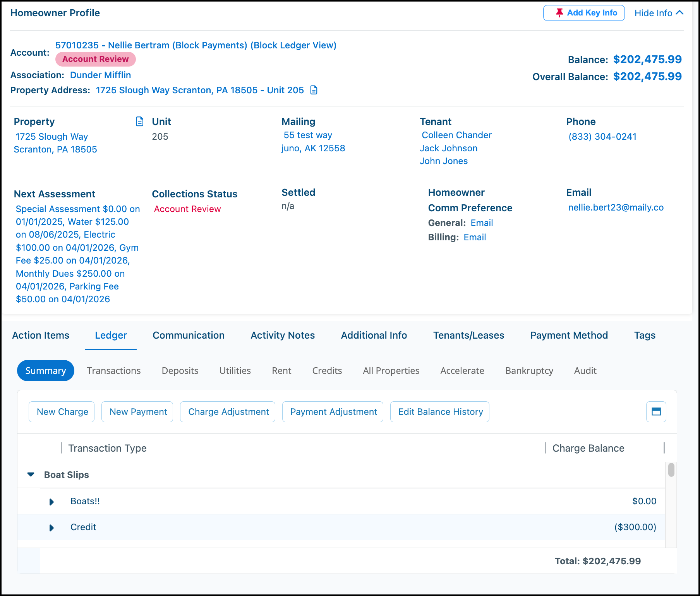700x596 pixels.
Task: Click the Balance amount $202,475.99
Action: click(x=647, y=59)
